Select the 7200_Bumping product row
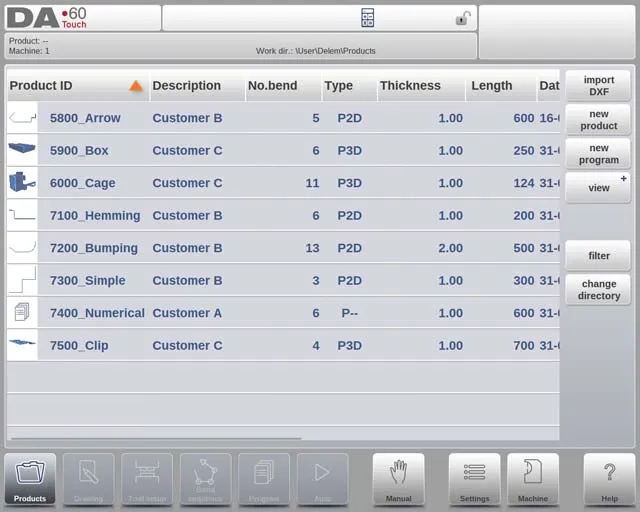The image size is (640, 512). coord(280,248)
